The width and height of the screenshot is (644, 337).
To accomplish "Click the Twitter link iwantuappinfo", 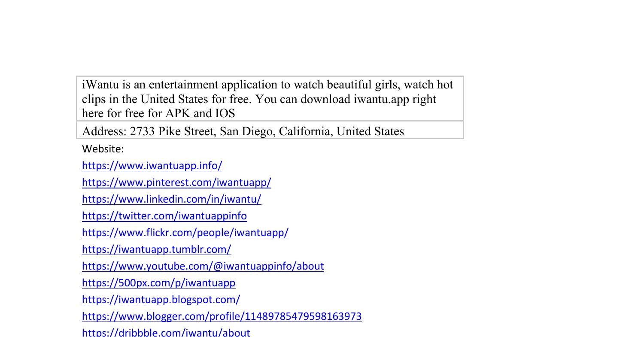I will (164, 216).
